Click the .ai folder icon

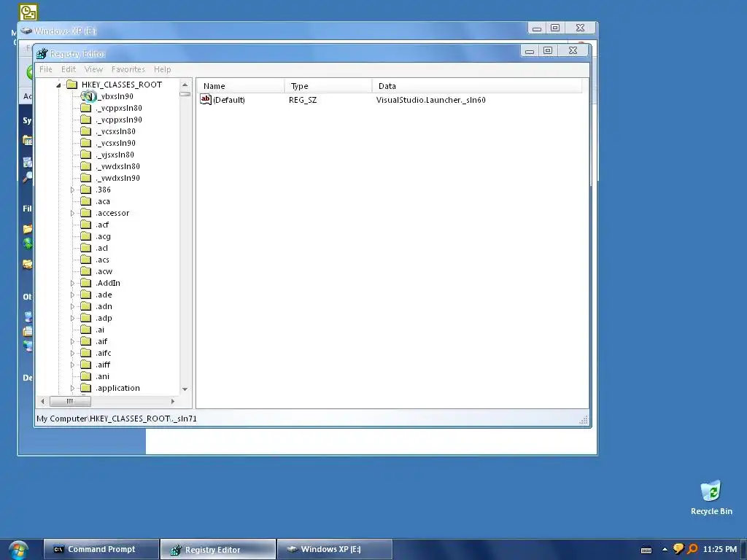[86, 330]
